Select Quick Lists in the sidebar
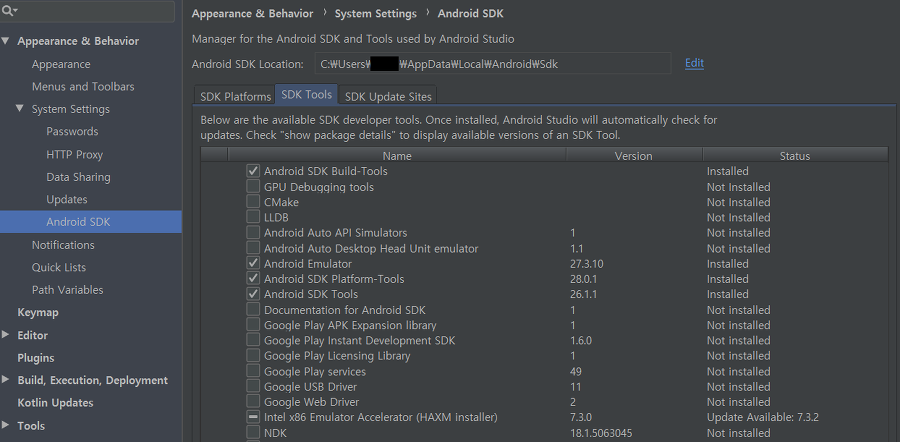 point(59,267)
